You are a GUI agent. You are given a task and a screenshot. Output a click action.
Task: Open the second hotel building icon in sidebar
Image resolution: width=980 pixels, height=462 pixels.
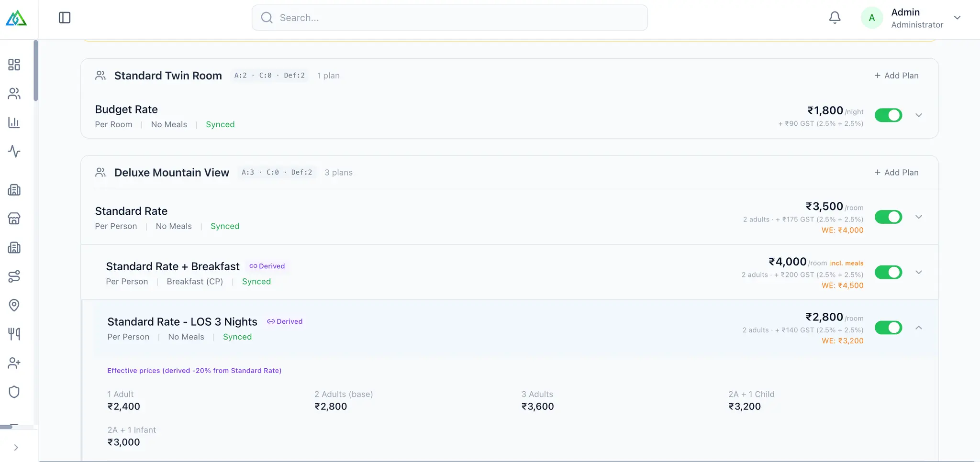[x=14, y=247]
